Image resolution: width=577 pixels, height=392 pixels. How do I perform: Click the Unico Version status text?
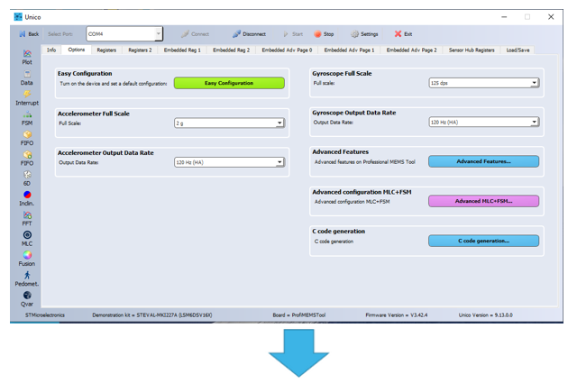tap(485, 315)
